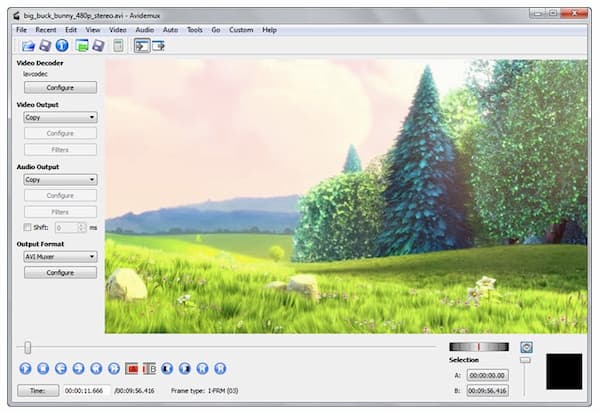600x413 pixels.
Task: Click Configure under Audio Output
Action: click(x=60, y=196)
